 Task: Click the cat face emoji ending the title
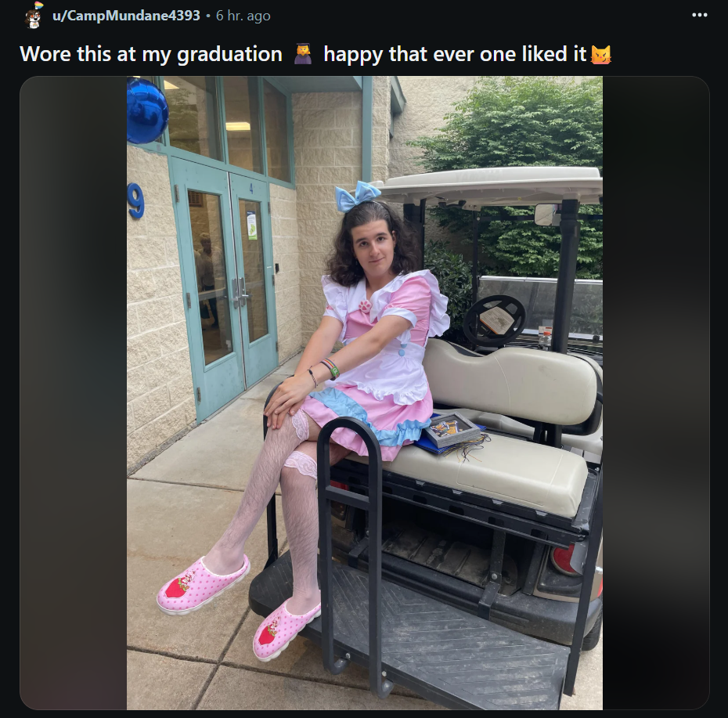(x=600, y=54)
